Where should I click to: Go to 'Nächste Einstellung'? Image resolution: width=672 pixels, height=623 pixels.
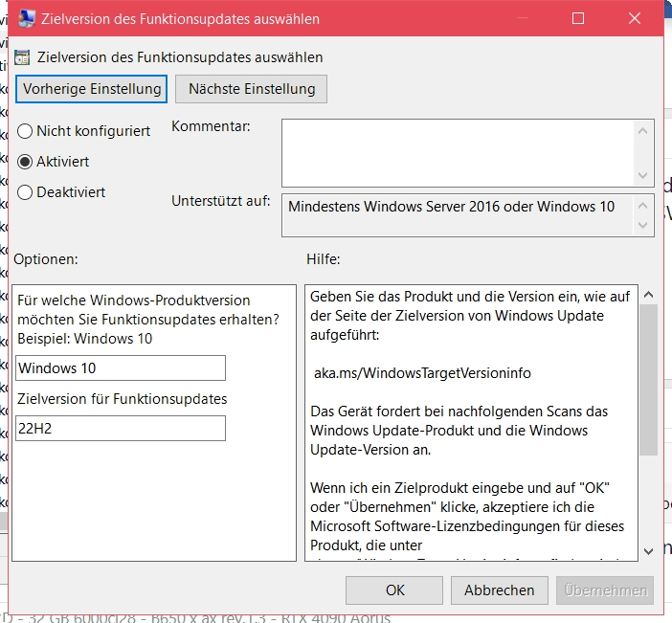tap(251, 89)
